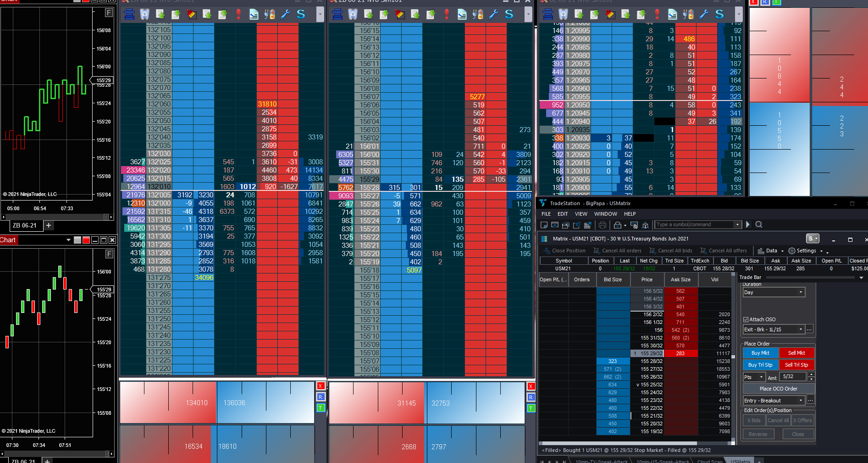Viewport: 868px width, 463px height.
Task: Click the upper chart's horizontal scrollbar
Action: coord(57,217)
